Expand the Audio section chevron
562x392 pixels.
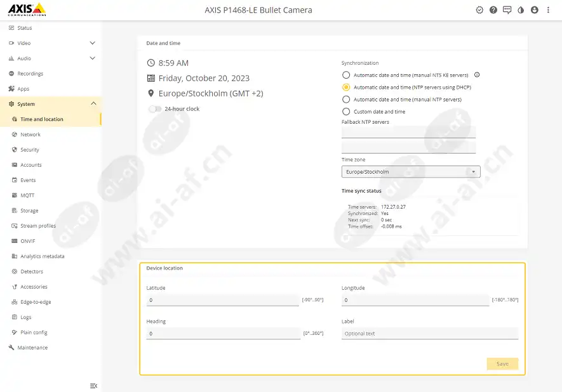point(93,58)
